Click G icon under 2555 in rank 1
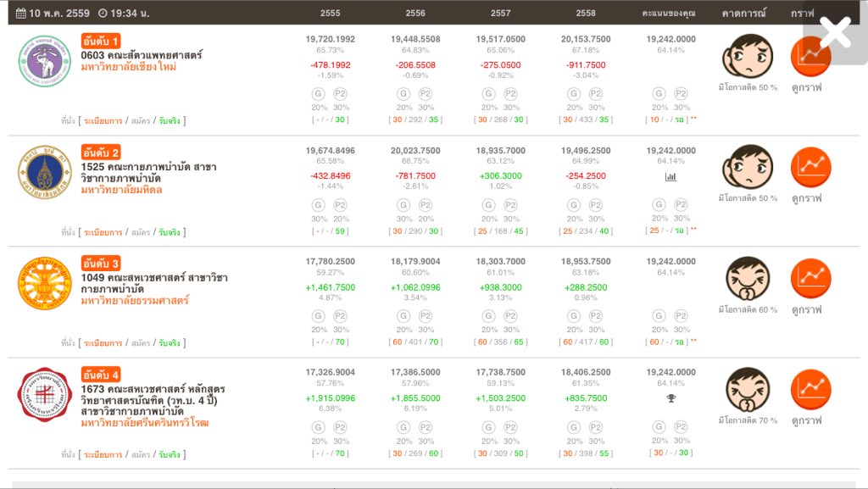868x489 pixels. (x=319, y=94)
